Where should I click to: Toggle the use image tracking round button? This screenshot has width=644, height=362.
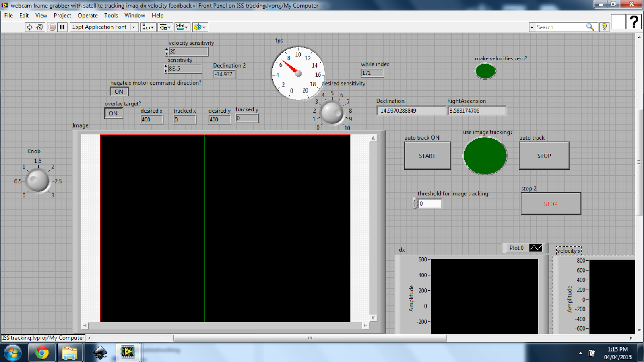485,156
